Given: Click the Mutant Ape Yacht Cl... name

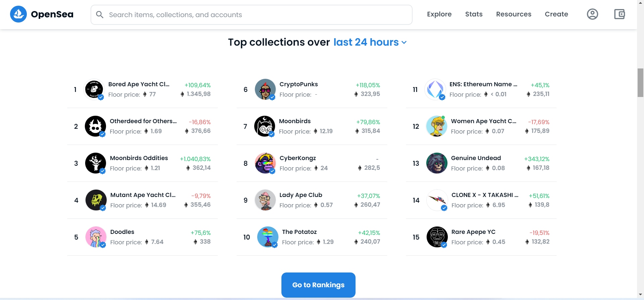Looking at the screenshot, I should (143, 195).
